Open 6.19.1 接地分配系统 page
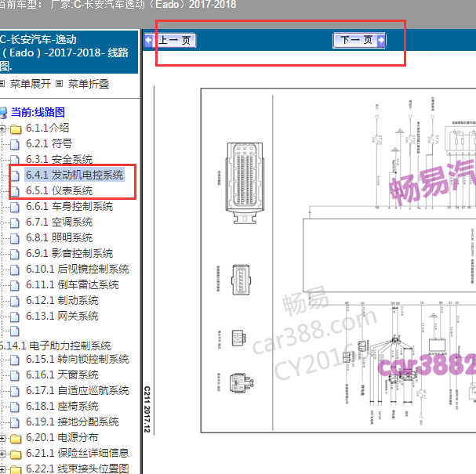 [72, 422]
